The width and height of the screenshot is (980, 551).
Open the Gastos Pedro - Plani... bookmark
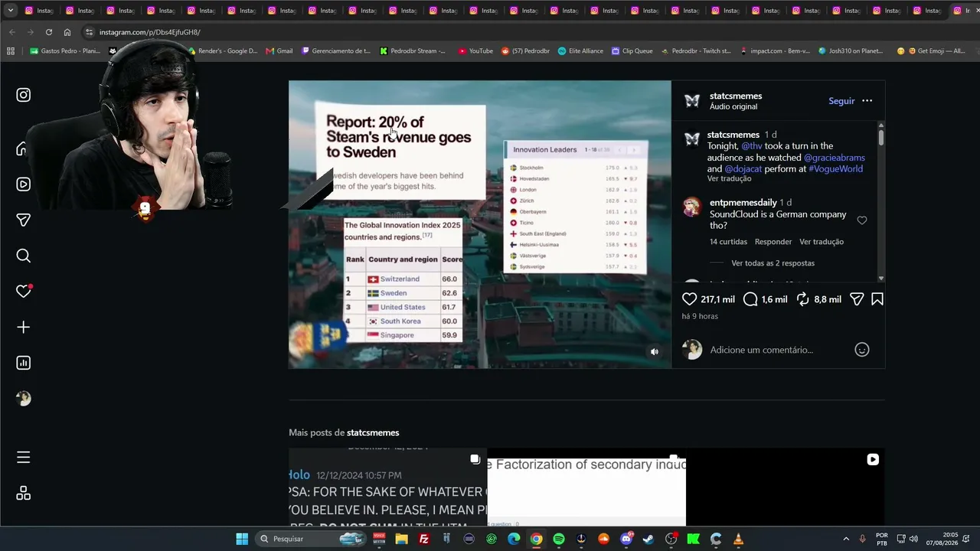(x=65, y=51)
